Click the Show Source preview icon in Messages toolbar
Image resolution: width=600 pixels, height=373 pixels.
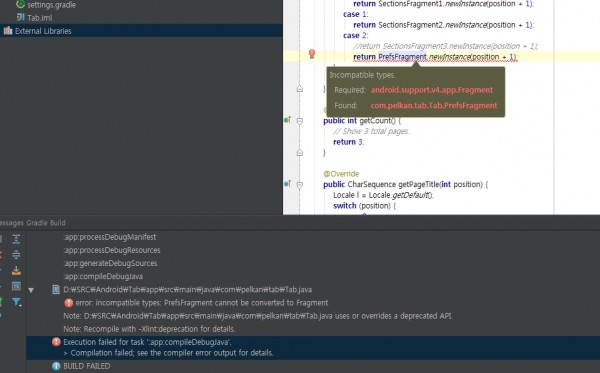[x=16, y=286]
